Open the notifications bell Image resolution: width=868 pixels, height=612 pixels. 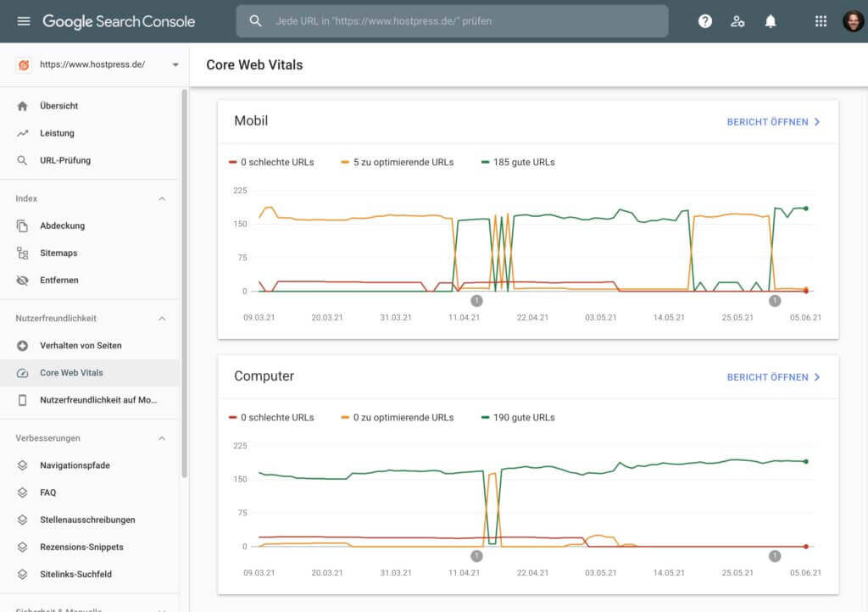770,21
